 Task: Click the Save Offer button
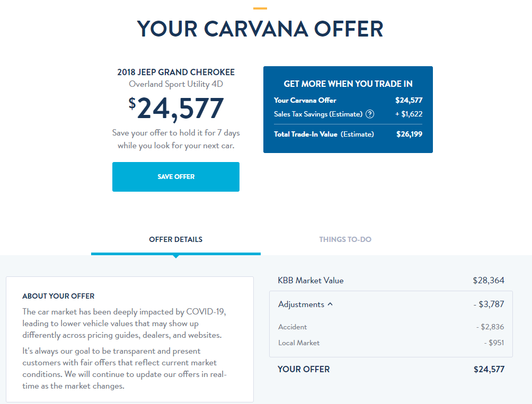(176, 176)
